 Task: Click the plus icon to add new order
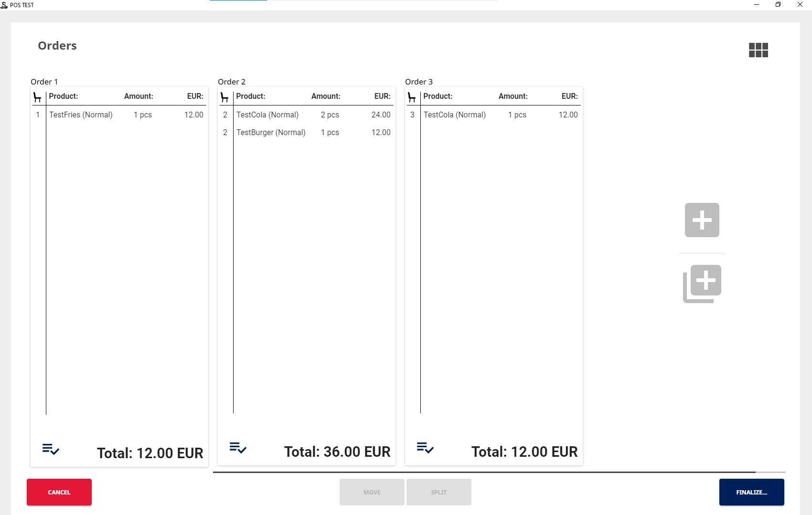702,220
